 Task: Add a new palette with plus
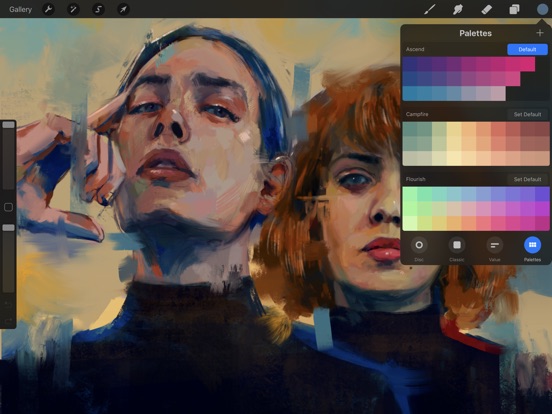point(540,33)
